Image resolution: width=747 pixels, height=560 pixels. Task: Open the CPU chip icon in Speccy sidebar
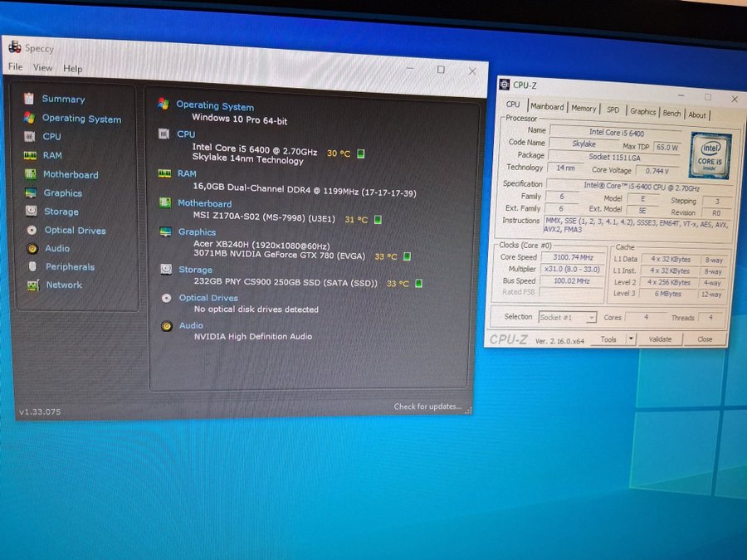(x=30, y=136)
